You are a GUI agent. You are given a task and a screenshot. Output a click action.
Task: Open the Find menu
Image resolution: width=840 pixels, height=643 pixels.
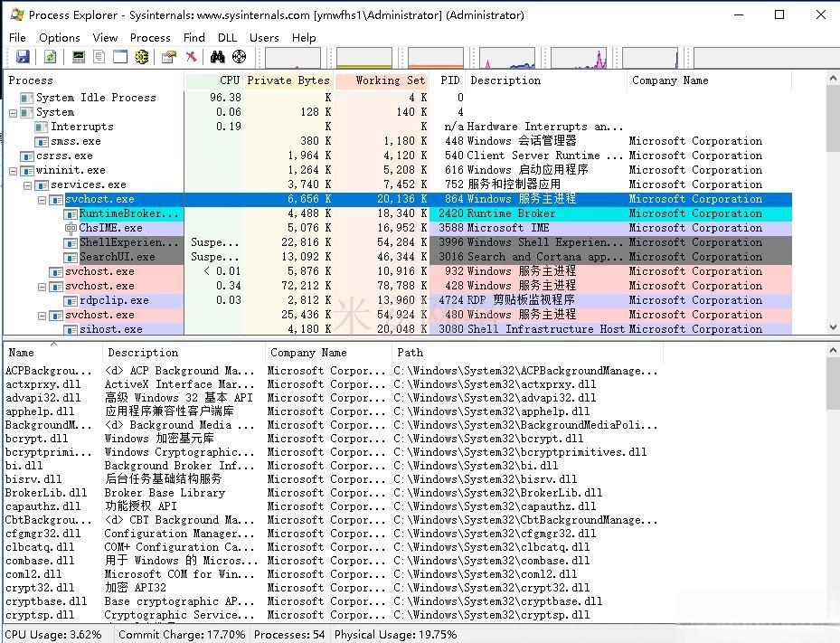(x=193, y=37)
